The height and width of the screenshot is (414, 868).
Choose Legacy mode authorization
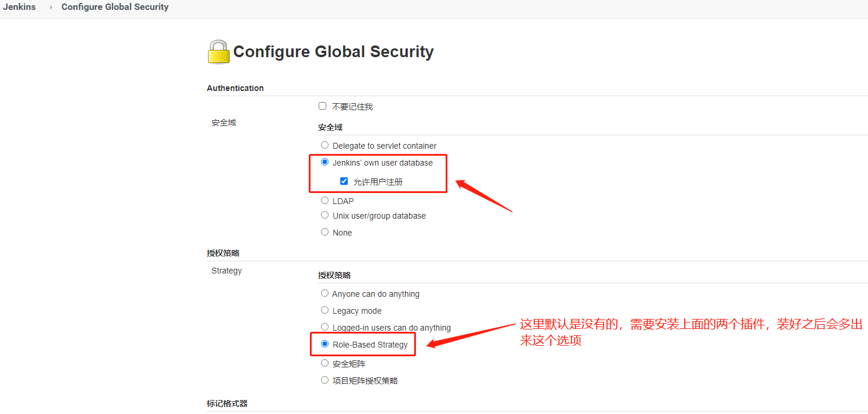325,310
